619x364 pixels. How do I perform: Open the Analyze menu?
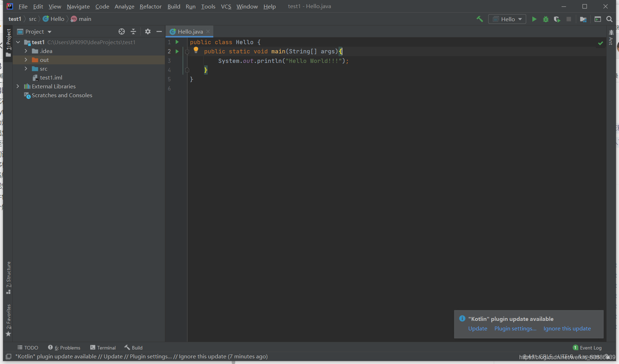pos(125,6)
